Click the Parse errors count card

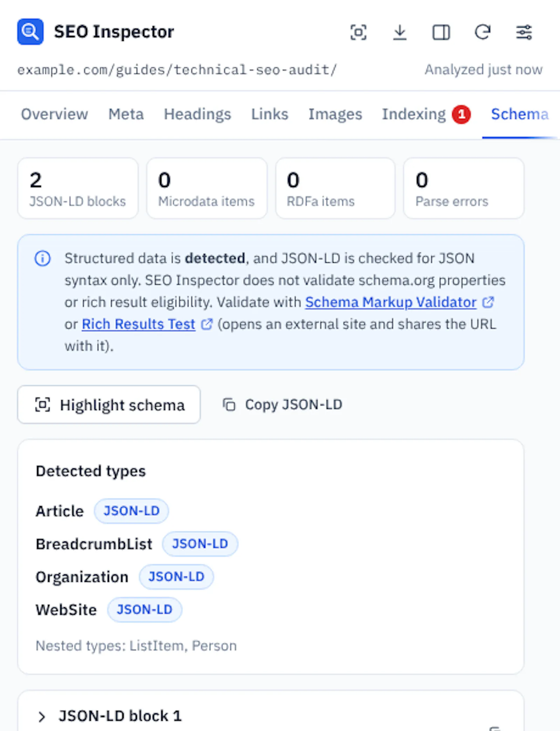click(464, 188)
